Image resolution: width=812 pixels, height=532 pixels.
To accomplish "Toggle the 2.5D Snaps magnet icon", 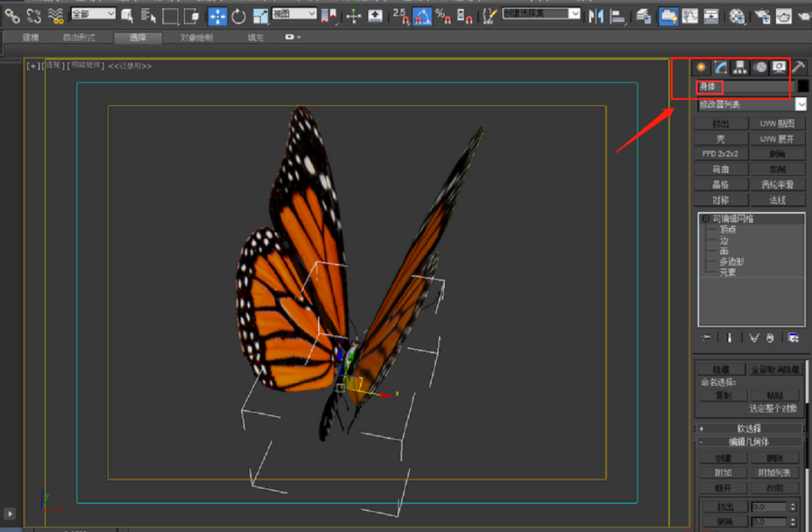I will coord(401,16).
